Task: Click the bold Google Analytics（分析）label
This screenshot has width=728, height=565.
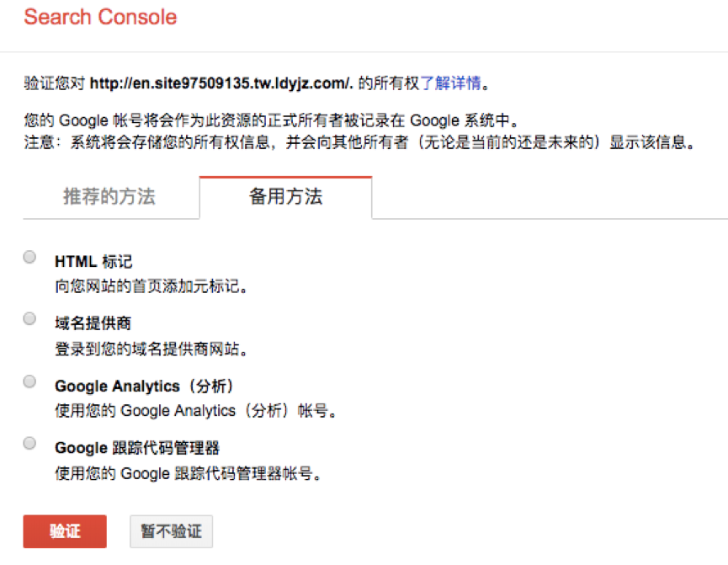Action: [x=143, y=386]
